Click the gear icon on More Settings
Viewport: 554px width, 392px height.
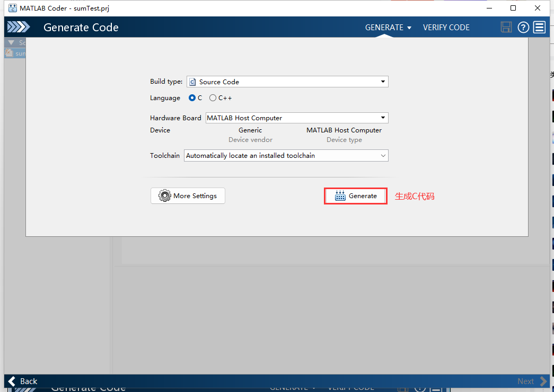pos(165,195)
